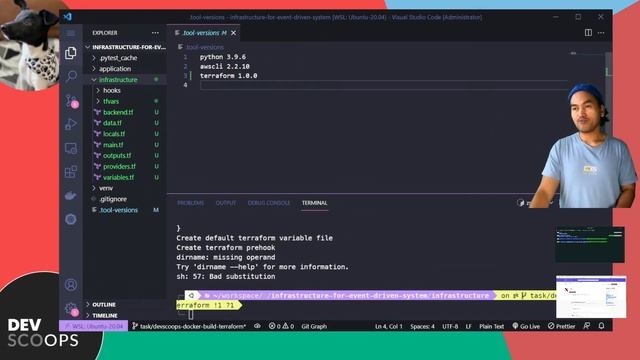Change indentation via Spaces: 4
640x360 pixels.
point(422,326)
